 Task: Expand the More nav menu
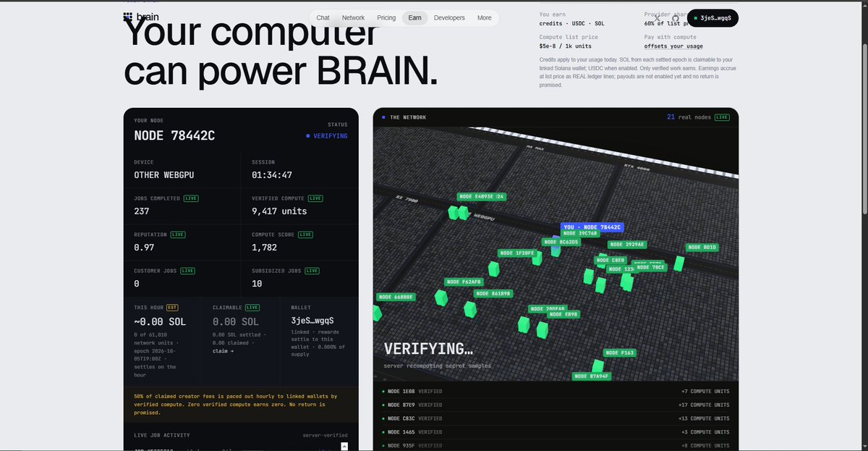[484, 18]
